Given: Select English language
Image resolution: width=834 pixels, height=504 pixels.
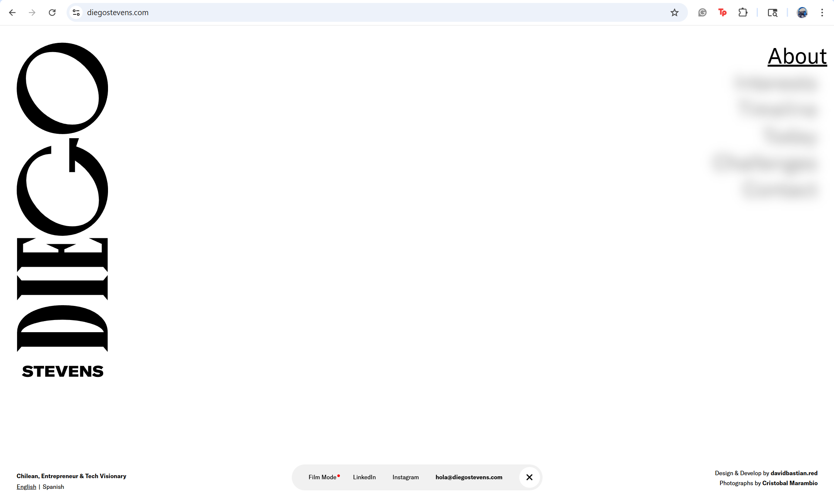Looking at the screenshot, I should click(26, 487).
